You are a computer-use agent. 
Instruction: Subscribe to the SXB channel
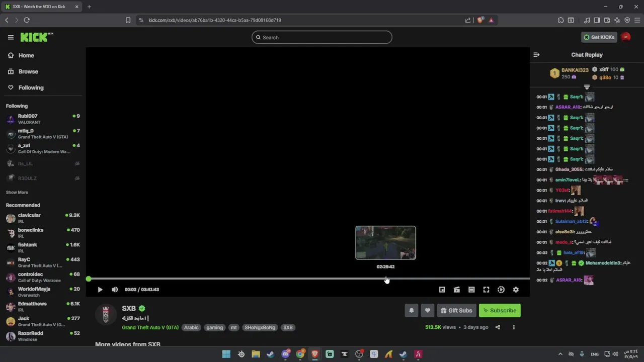click(x=500, y=311)
